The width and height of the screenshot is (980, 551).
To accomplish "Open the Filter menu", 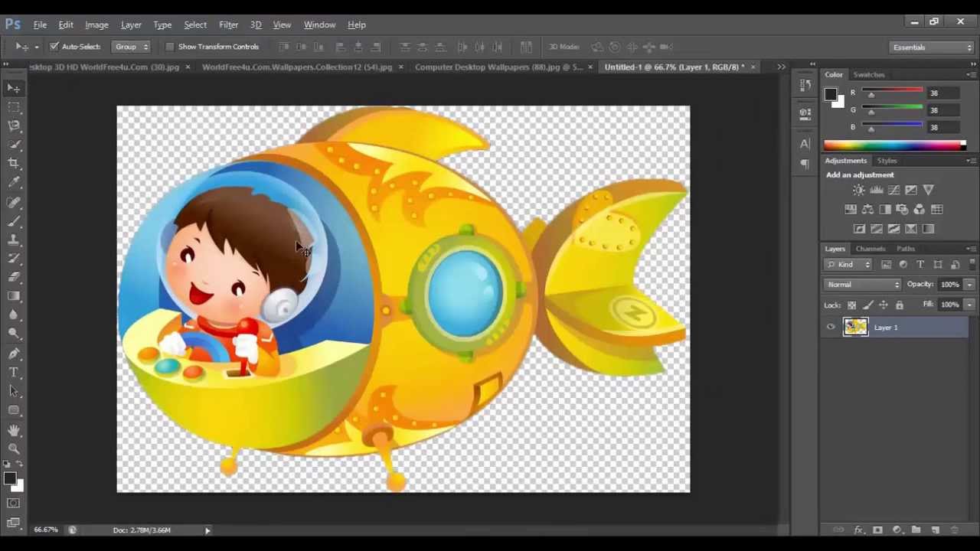I will pyautogui.click(x=228, y=24).
